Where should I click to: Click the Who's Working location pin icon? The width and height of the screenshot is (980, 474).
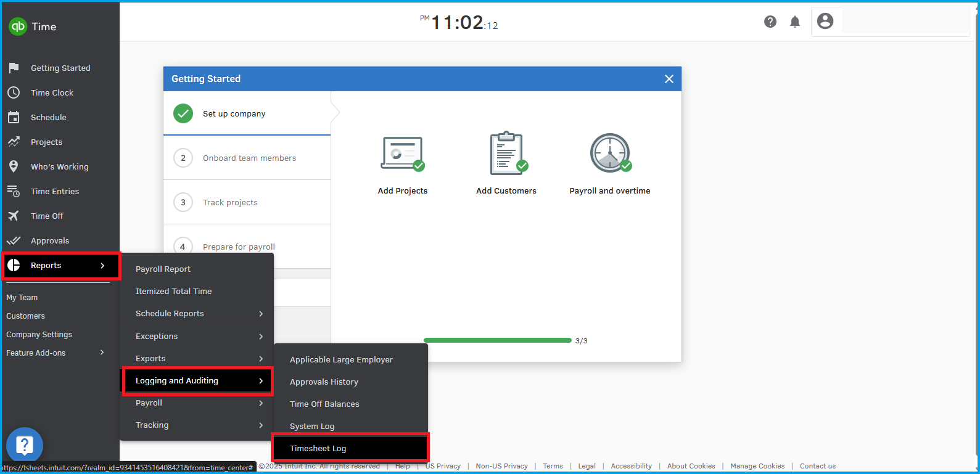coord(14,166)
